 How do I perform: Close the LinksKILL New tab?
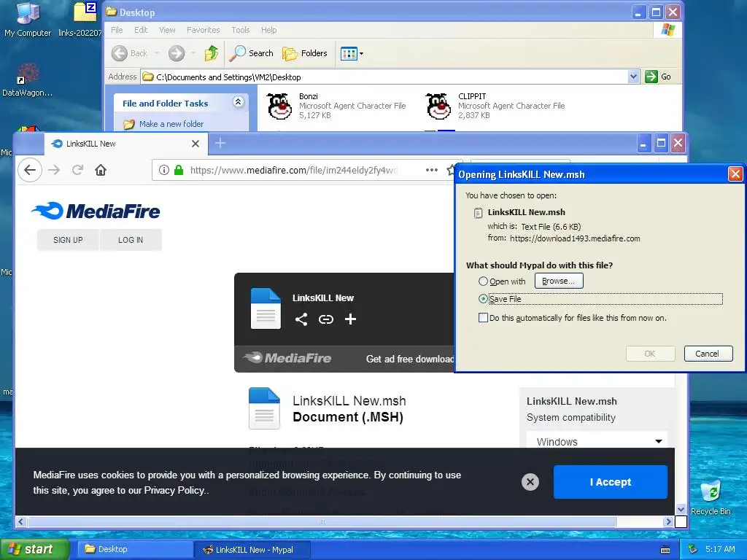(196, 144)
